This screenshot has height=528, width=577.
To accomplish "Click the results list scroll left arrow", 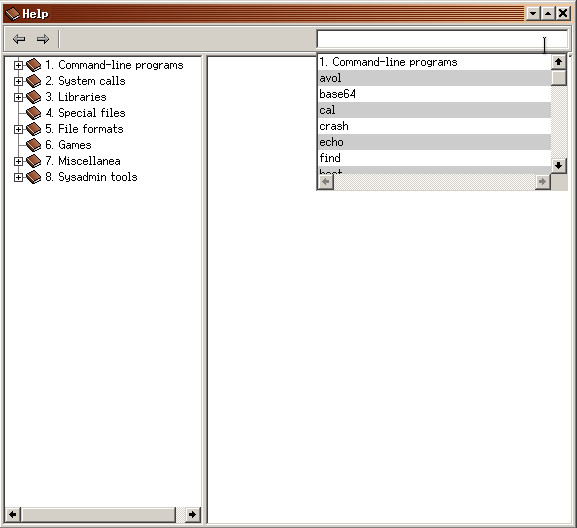I will click(326, 182).
